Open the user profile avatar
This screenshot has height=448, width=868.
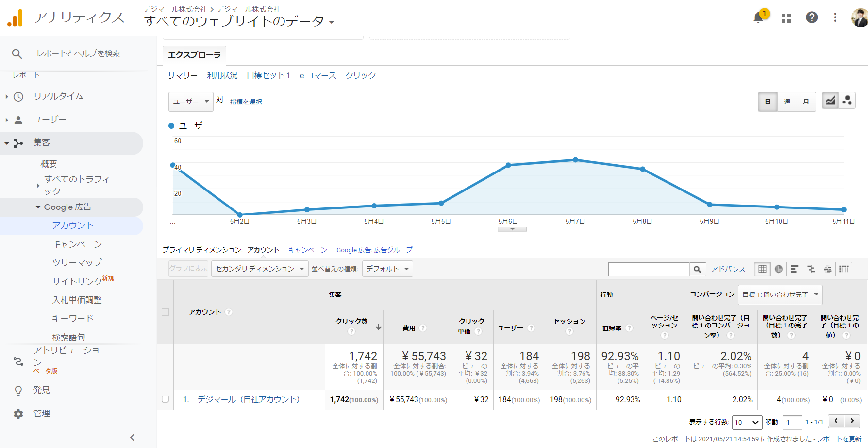[859, 18]
